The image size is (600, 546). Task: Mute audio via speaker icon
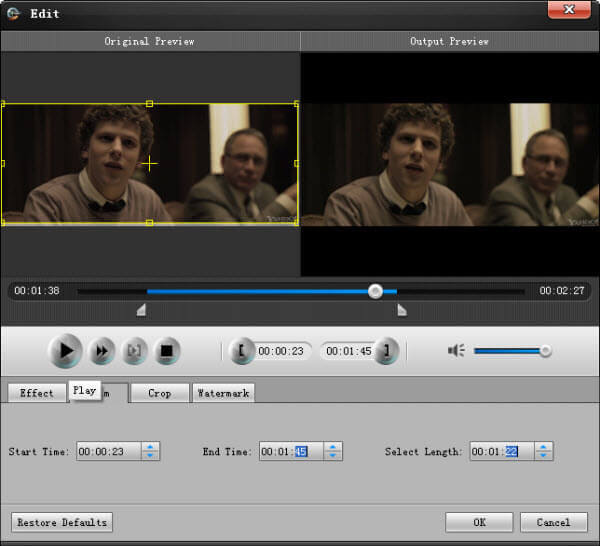[456, 350]
